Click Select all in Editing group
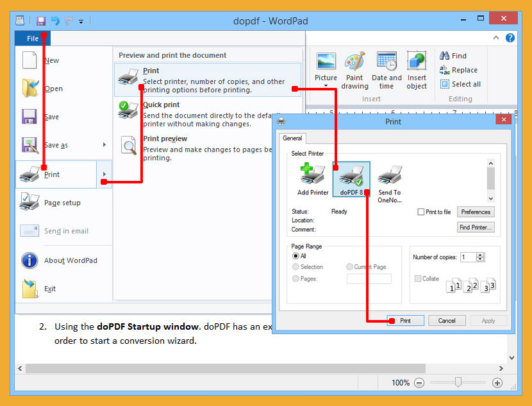The height and width of the screenshot is (406, 532). tap(460, 84)
